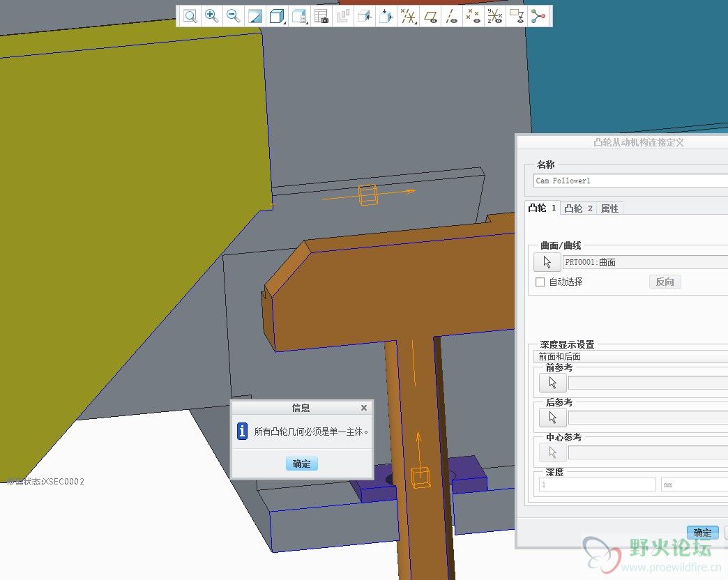Viewport: 728px width, 580px height.
Task: Click the back reference selection arrow
Action: [x=552, y=418]
